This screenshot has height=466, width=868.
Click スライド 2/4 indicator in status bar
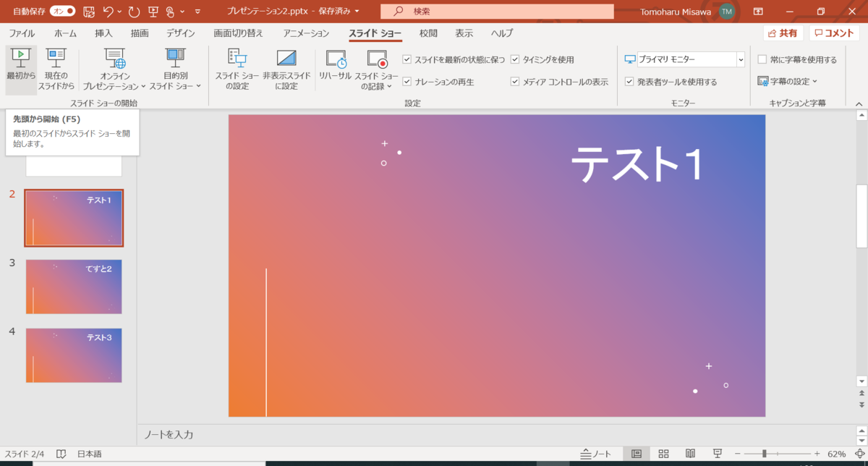(x=25, y=454)
